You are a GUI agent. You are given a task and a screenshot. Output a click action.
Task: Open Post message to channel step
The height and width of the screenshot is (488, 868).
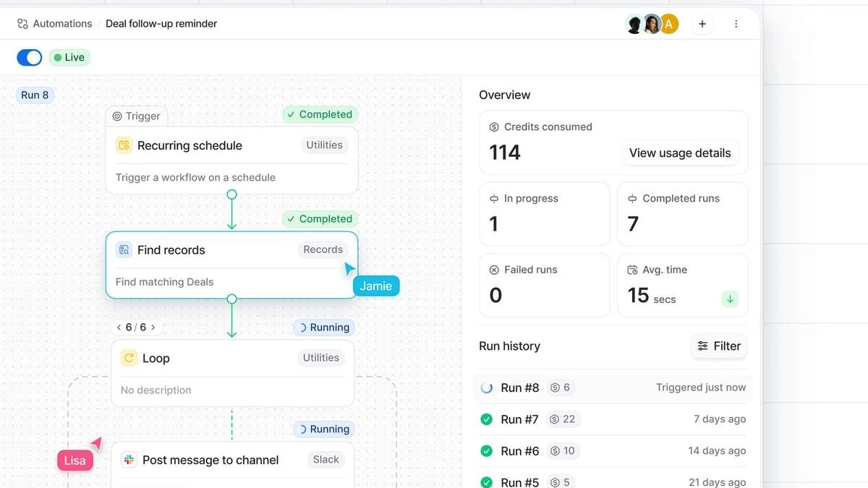(x=232, y=465)
